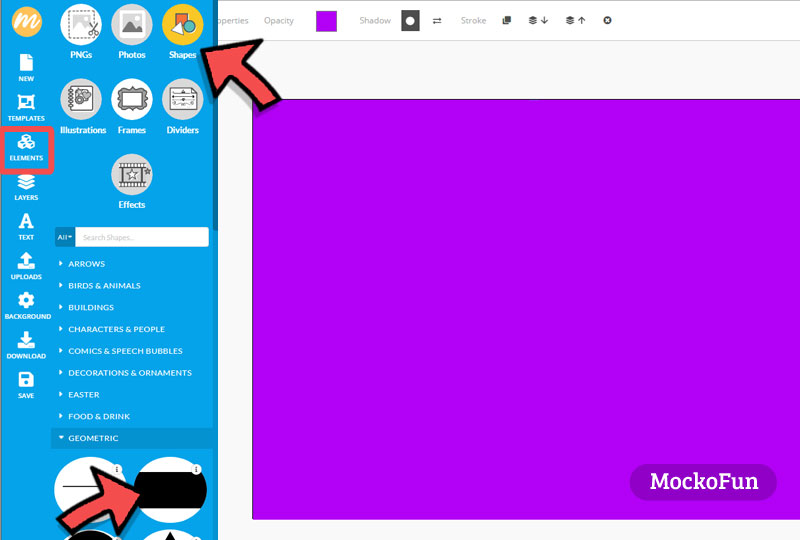Pick the purple fill color swatch
The height and width of the screenshot is (540, 800).
click(x=327, y=21)
